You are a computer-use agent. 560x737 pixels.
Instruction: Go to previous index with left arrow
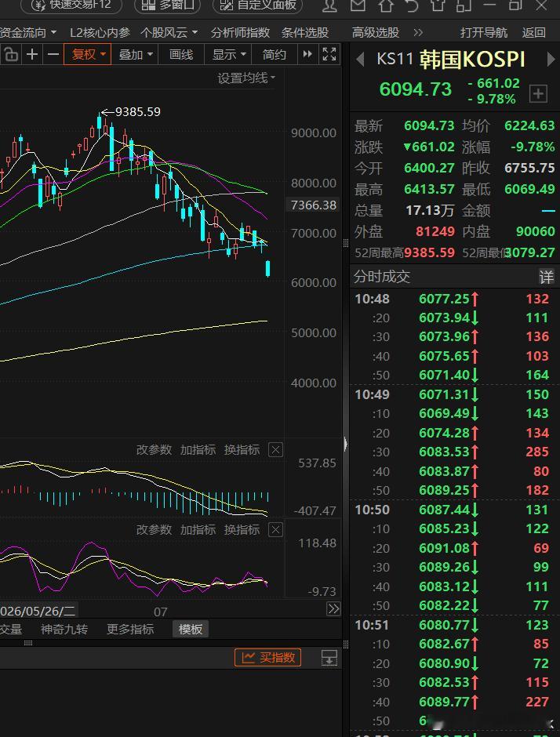click(x=360, y=60)
